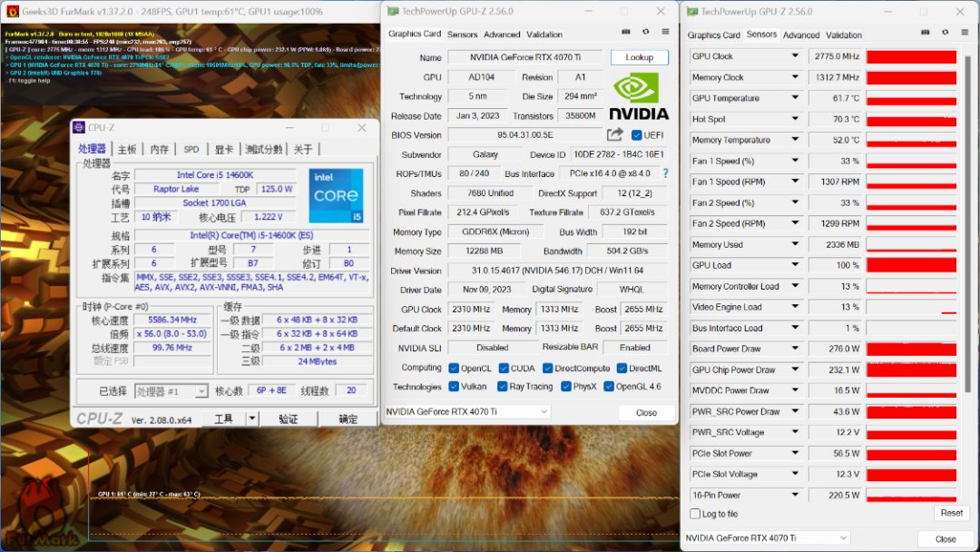Screen dimensions: 980x552
Task: Open hamburger menu in right GPU-Z sensors window
Action: pyautogui.click(x=965, y=33)
